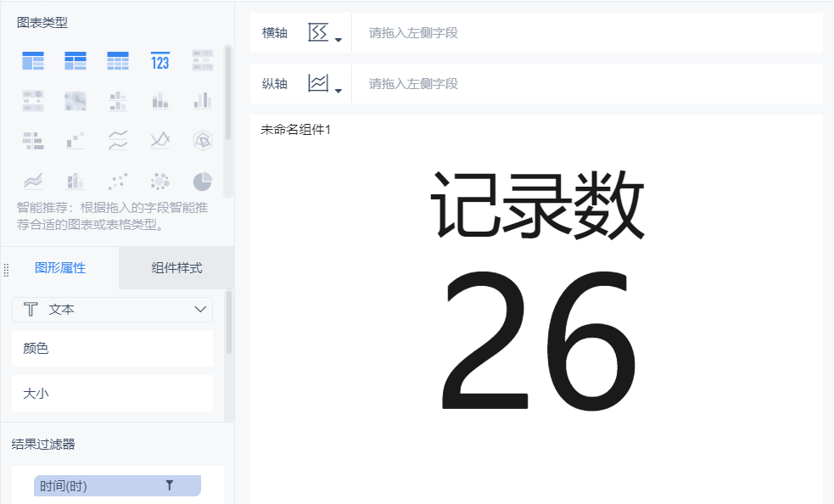Switch to the 图形属性 tab
This screenshot has height=504, width=834.
(x=60, y=268)
